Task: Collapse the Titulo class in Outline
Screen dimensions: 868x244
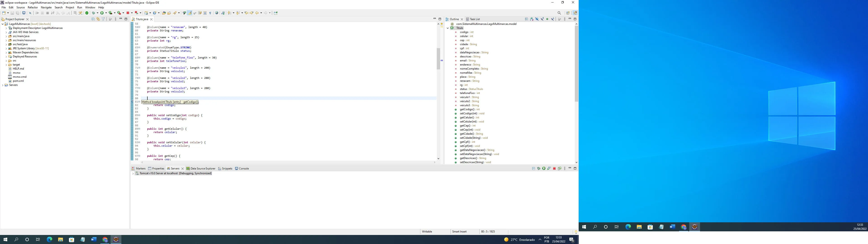Action: tap(448, 28)
